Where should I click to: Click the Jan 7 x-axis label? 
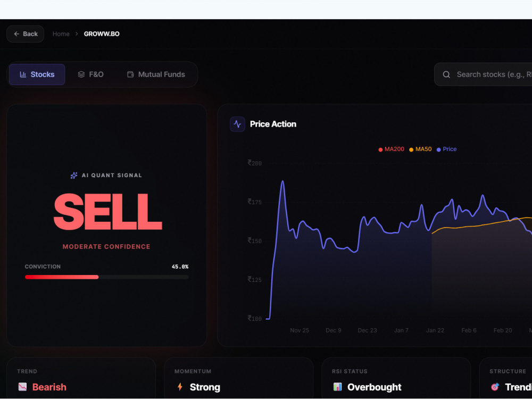(x=401, y=330)
